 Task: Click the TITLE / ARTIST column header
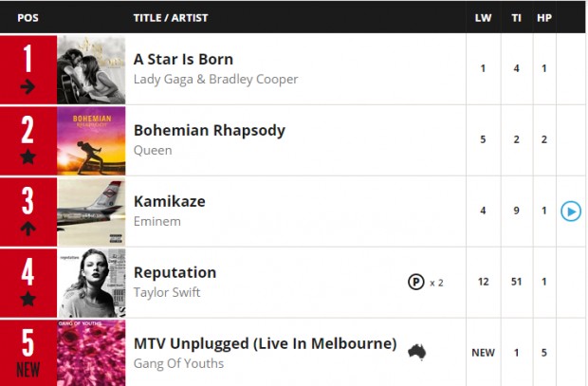tap(171, 18)
